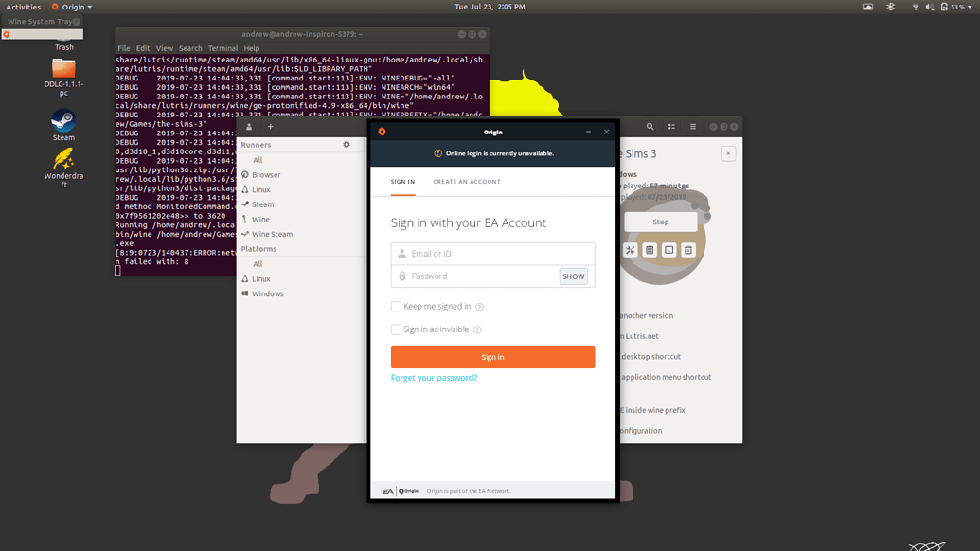980x551 pixels.
Task: Select Browser runner in sidebar
Action: point(266,175)
